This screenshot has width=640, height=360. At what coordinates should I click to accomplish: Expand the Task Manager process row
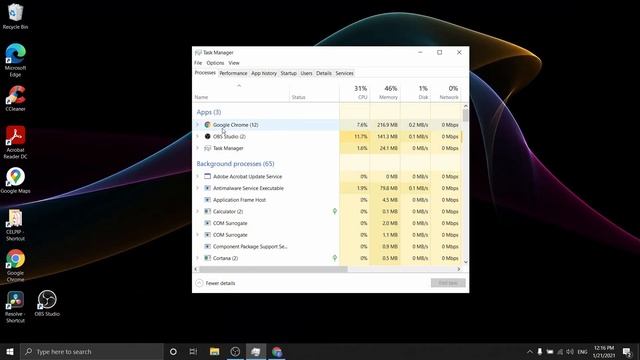(198, 148)
